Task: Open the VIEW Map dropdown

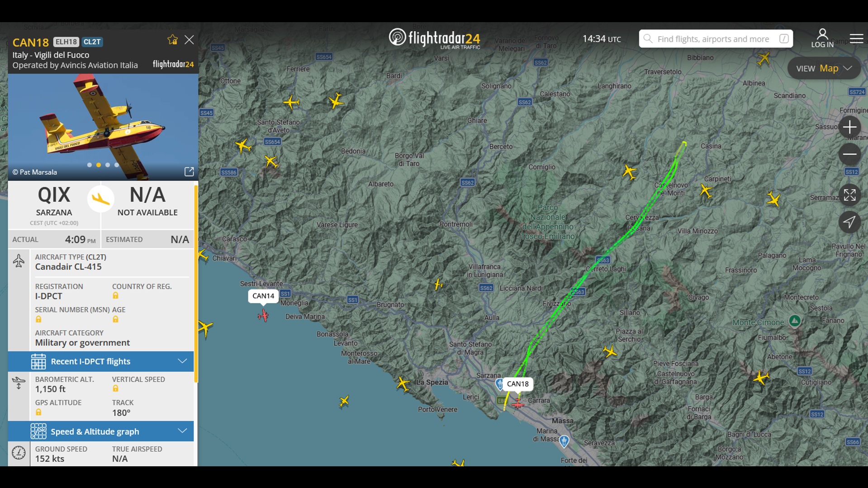Action: [824, 68]
